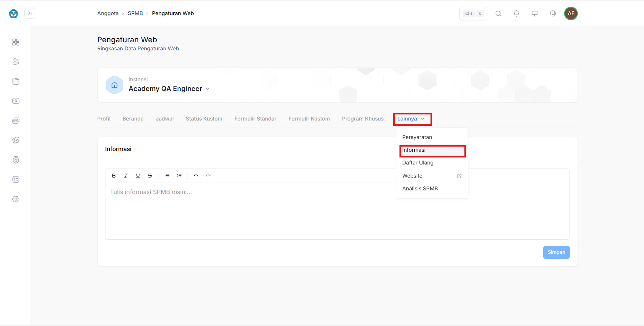Image resolution: width=644 pixels, height=326 pixels.
Task: Switch to the Beranda tab
Action: [133, 119]
